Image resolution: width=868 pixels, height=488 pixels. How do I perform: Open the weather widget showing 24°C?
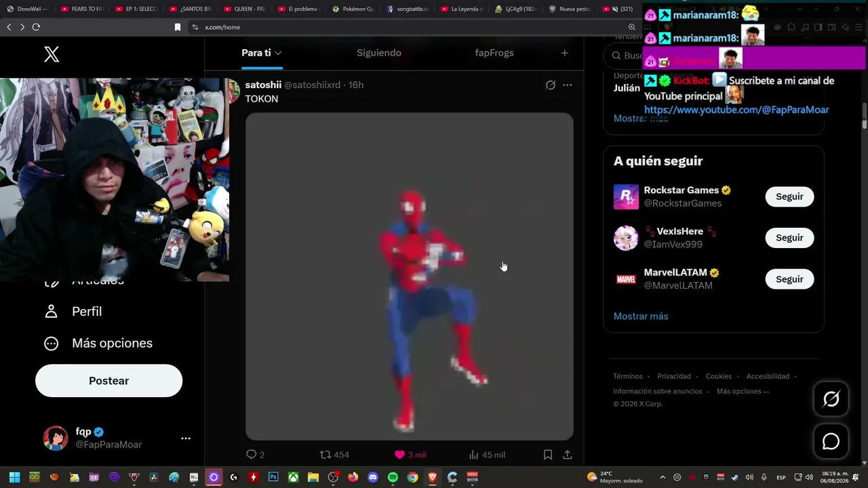click(615, 477)
